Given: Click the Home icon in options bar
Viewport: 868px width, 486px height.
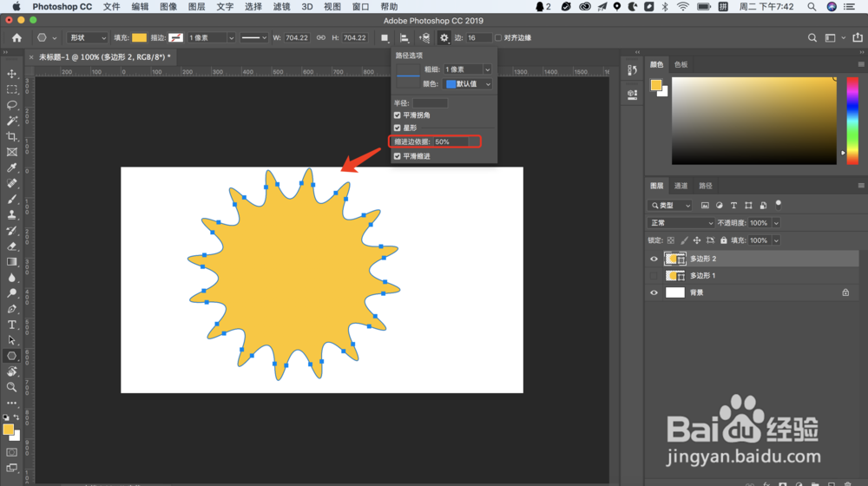Looking at the screenshot, I should coord(16,37).
